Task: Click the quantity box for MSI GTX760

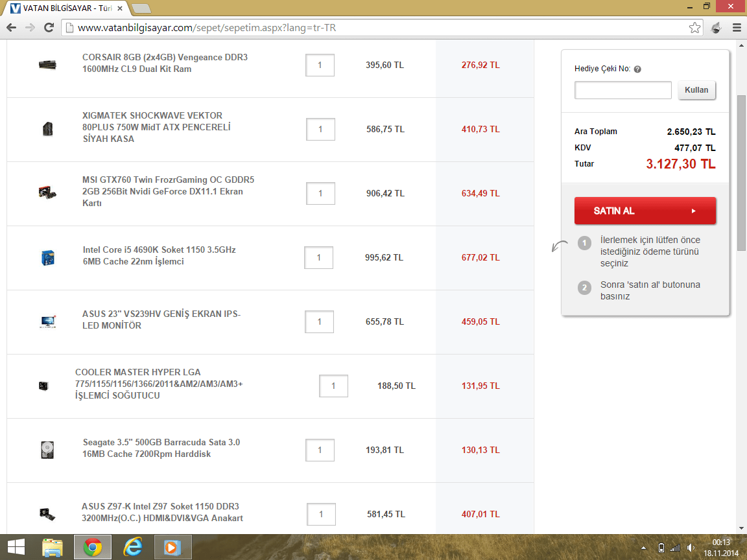Action: (x=320, y=193)
